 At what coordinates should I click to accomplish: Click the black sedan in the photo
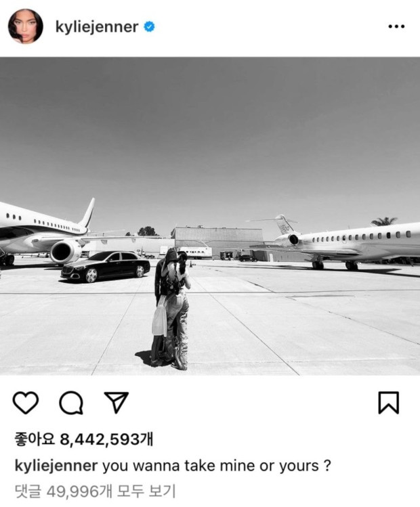point(106,267)
